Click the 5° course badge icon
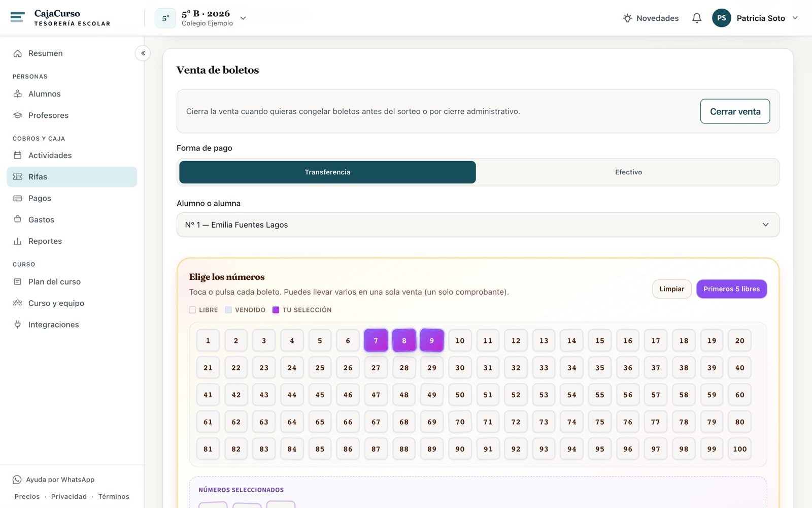The width and height of the screenshot is (812, 508). [166, 18]
